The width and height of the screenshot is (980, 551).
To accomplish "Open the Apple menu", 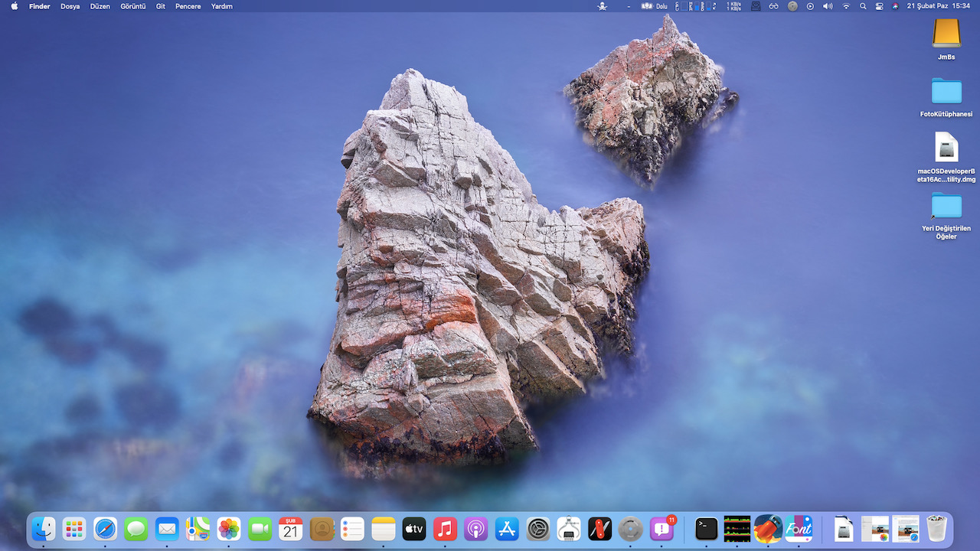I will (14, 6).
